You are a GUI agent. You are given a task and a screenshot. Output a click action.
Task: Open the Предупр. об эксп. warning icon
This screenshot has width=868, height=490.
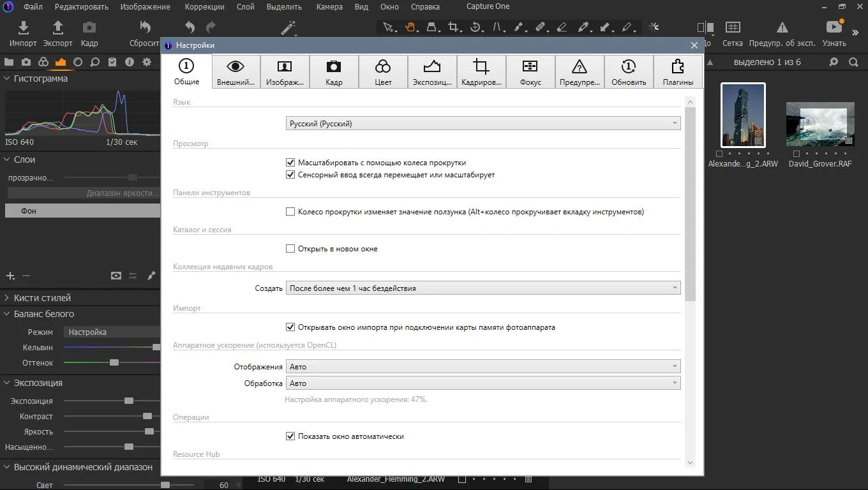(x=782, y=27)
